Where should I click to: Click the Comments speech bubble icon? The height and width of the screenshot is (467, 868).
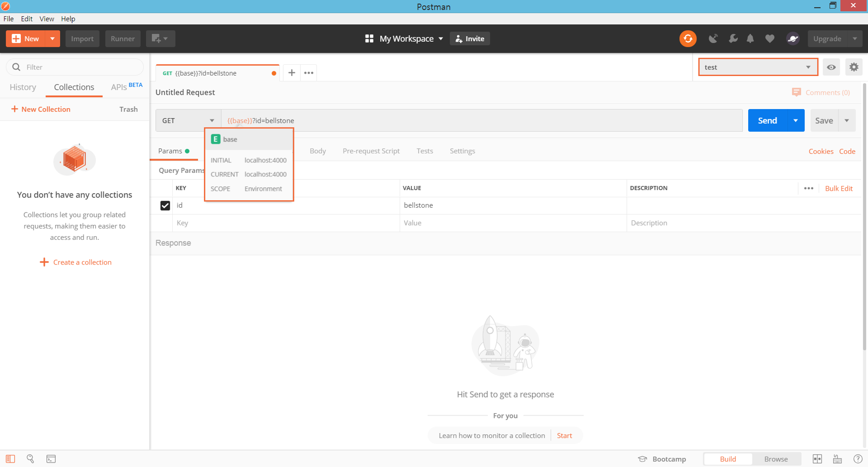point(796,93)
